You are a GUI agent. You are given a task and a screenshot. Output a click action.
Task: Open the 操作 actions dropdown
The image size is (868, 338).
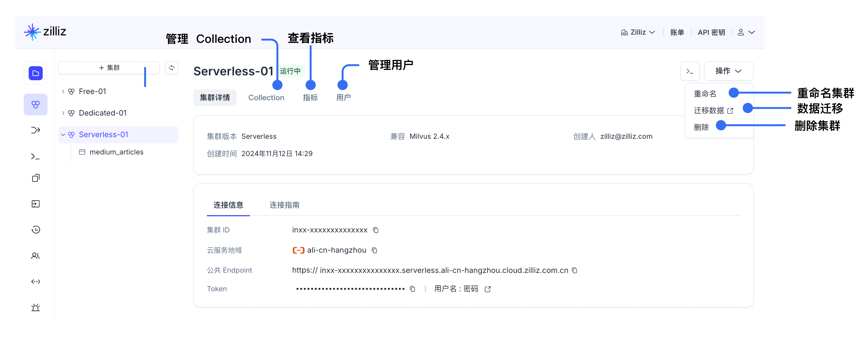click(x=728, y=71)
